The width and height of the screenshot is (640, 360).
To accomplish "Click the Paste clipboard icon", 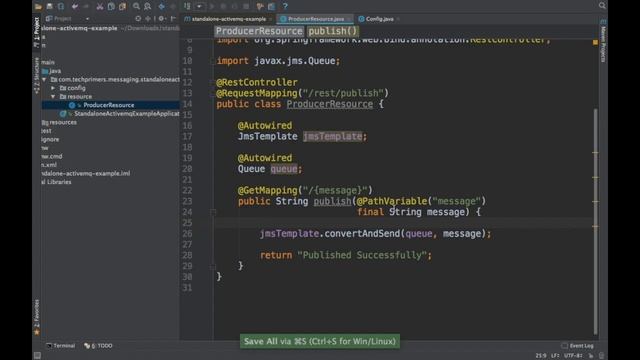I will [x=122, y=6].
